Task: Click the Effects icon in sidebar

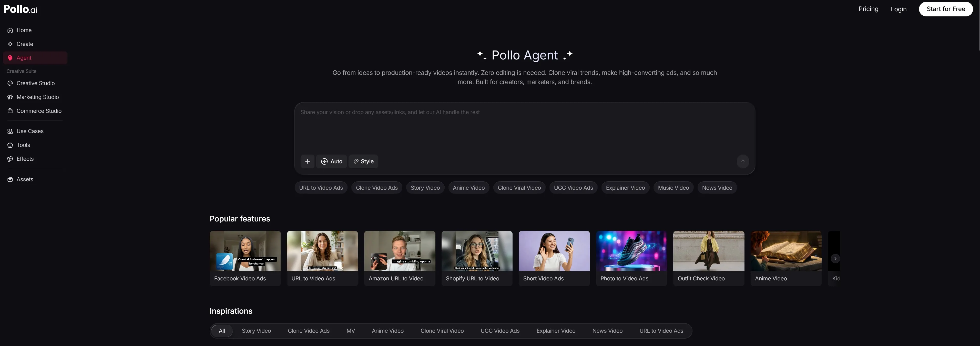Action: (10, 159)
